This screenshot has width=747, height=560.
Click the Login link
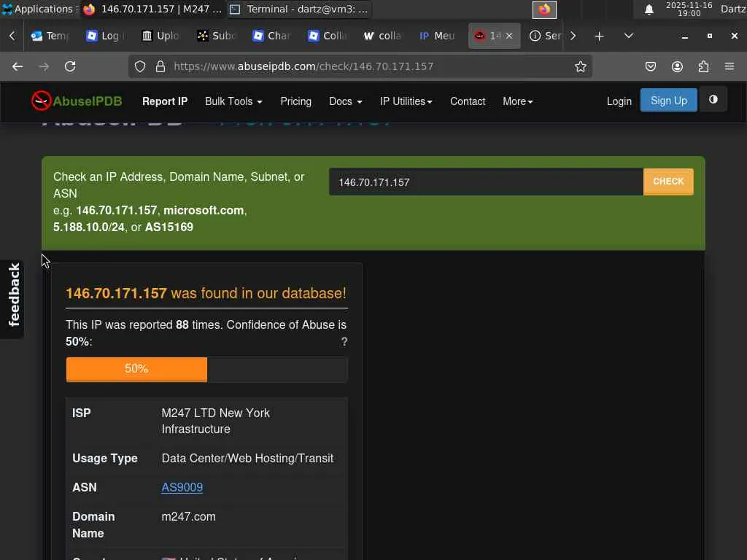tap(619, 101)
